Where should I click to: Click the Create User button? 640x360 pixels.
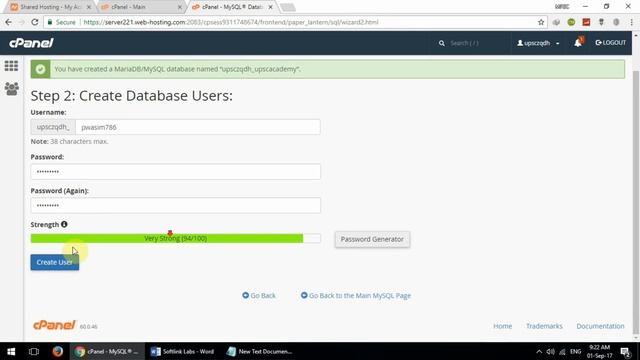point(55,262)
